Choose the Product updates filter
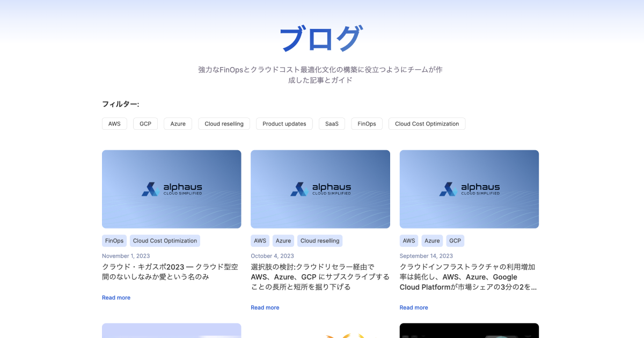Viewport: 644px width, 338px height. [x=284, y=123]
